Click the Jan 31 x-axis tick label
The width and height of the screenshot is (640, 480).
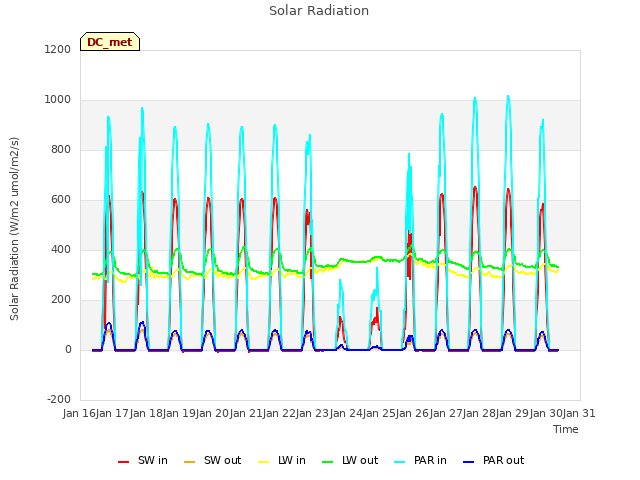(579, 413)
